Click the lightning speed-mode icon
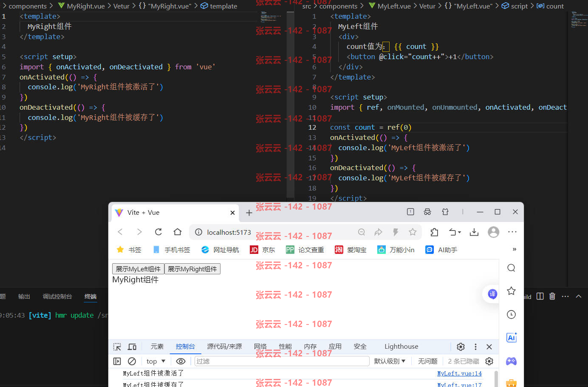This screenshot has width=588, height=387. click(x=396, y=232)
